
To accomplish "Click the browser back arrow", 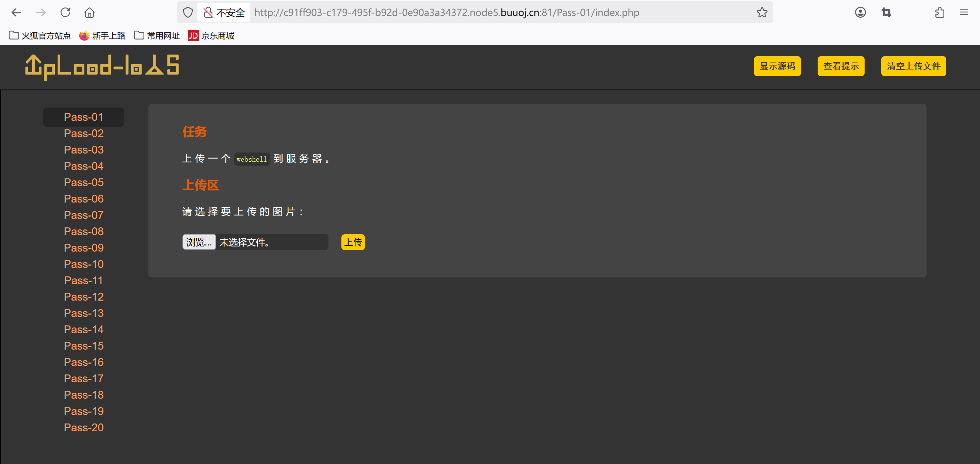I will pyautogui.click(x=16, y=13).
